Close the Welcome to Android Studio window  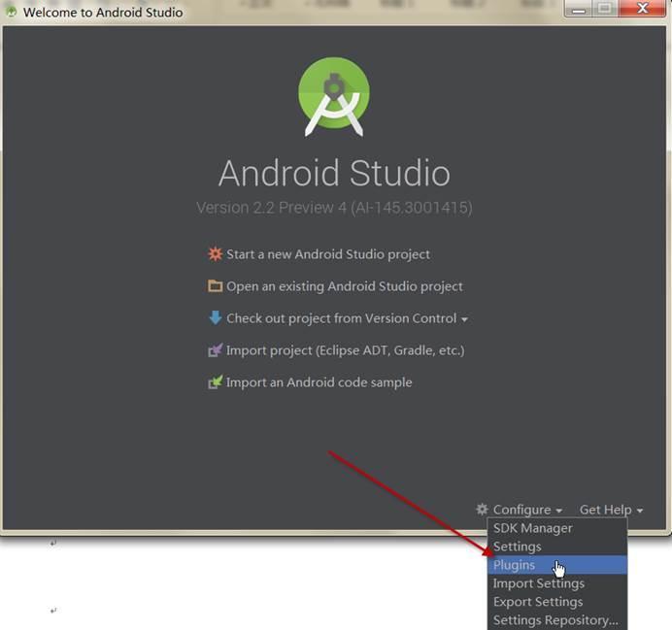pos(643,8)
